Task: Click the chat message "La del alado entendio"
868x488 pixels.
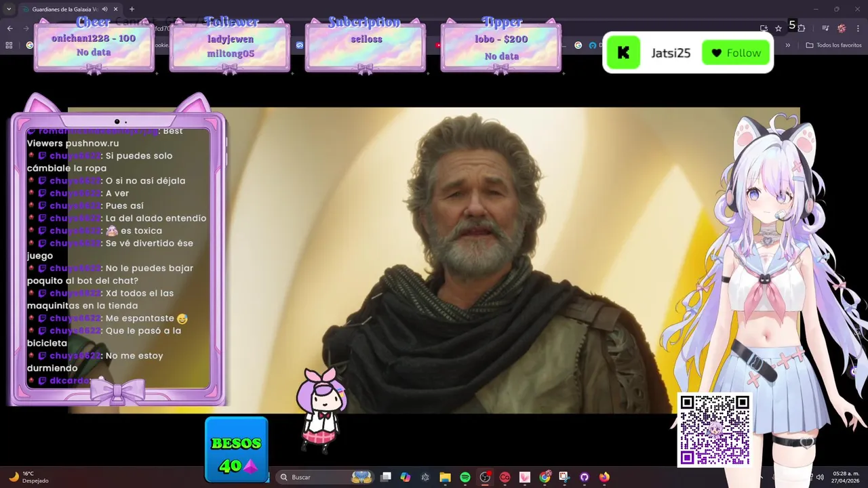Action: click(156, 218)
